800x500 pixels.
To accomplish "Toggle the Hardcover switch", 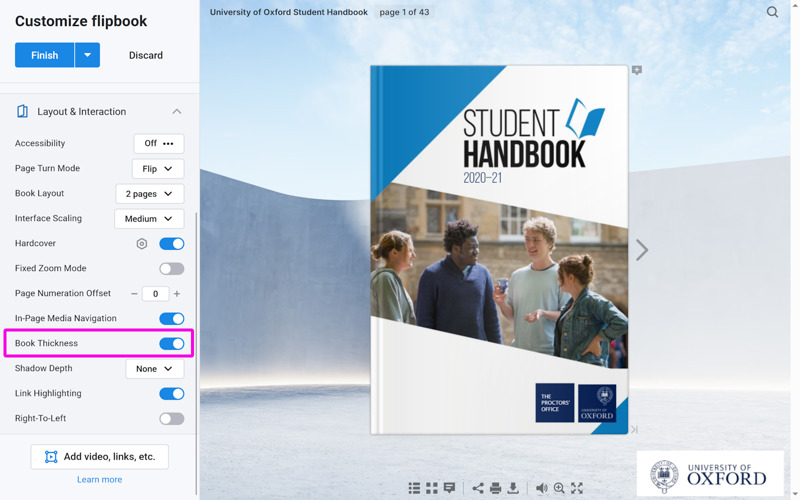I will [171, 244].
